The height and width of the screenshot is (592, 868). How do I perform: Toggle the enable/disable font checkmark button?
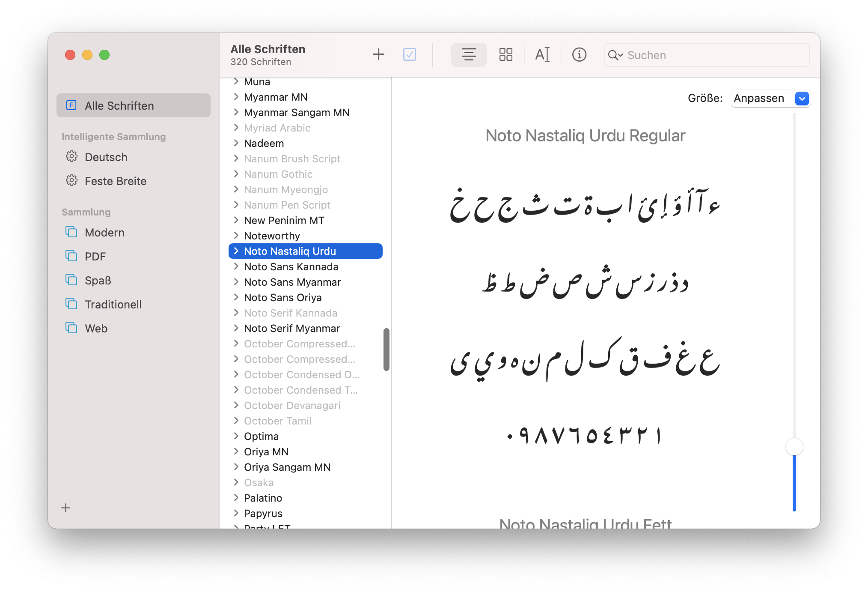(x=409, y=54)
